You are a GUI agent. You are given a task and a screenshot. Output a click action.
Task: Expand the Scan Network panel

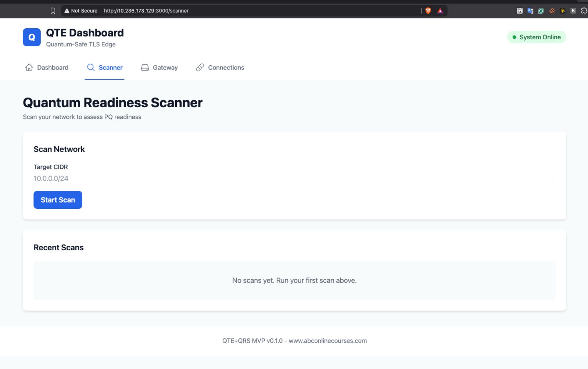point(59,149)
